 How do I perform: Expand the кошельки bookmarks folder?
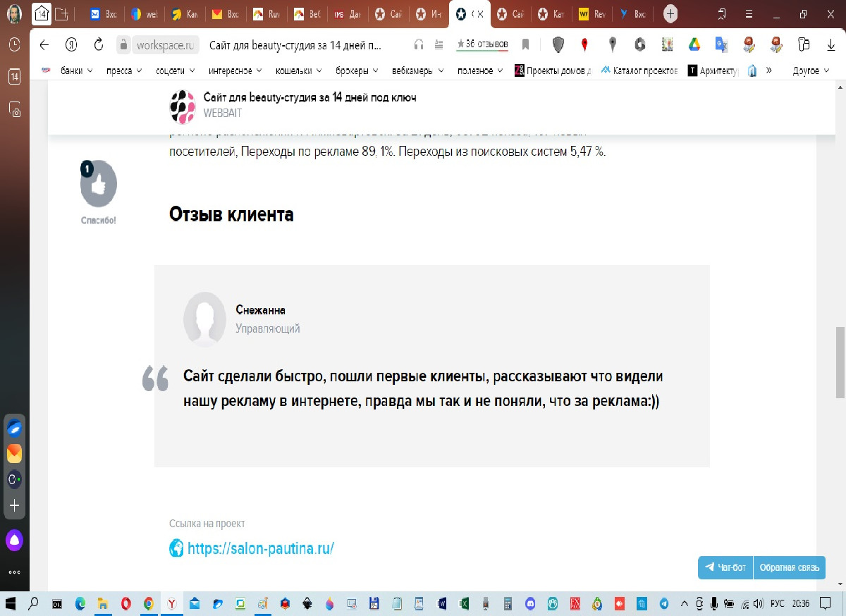pos(299,70)
